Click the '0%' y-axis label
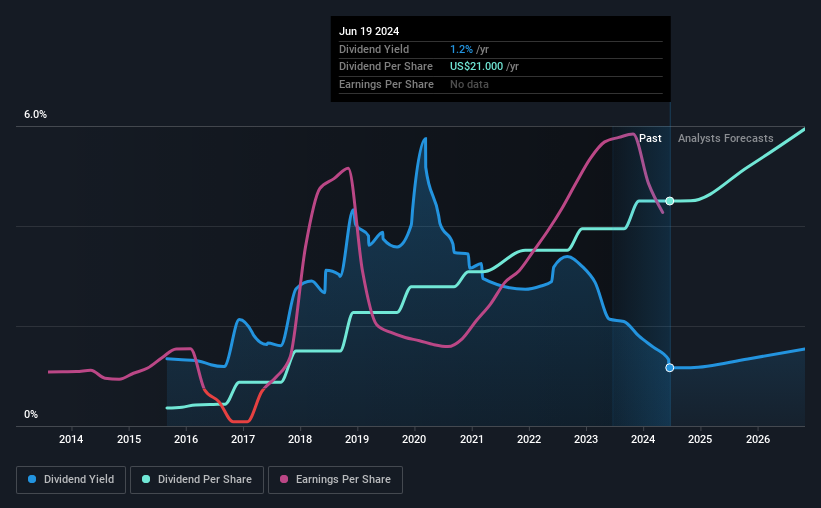 pos(31,414)
